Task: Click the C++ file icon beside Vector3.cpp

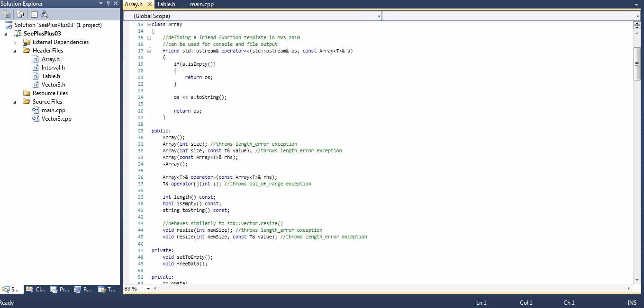Action: [36, 119]
